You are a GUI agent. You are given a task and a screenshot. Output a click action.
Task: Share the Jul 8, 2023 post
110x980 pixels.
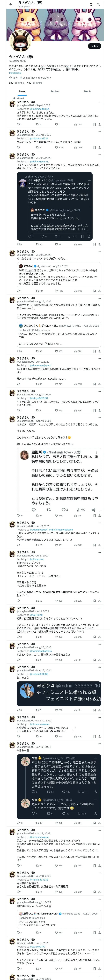(x=99, y=601)
